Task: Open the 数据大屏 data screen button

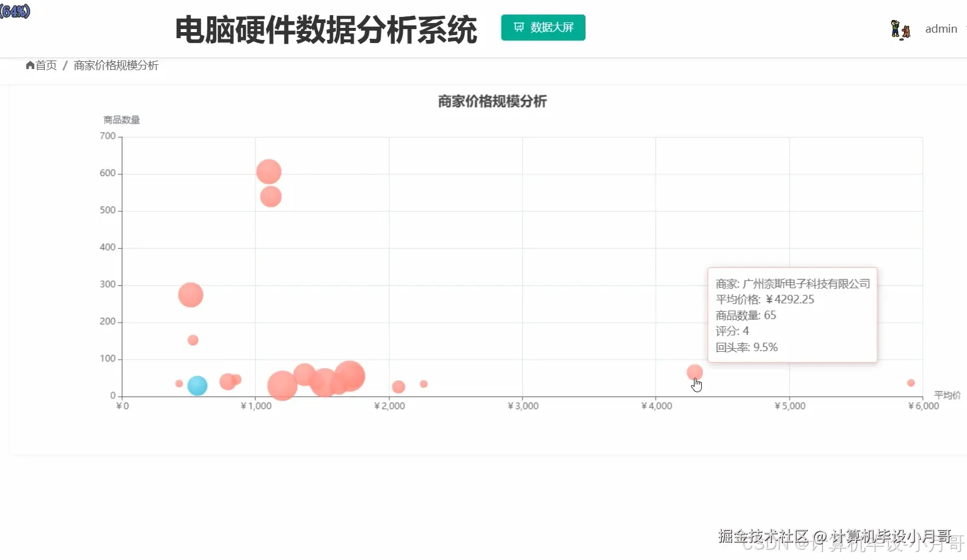Action: 543,28
